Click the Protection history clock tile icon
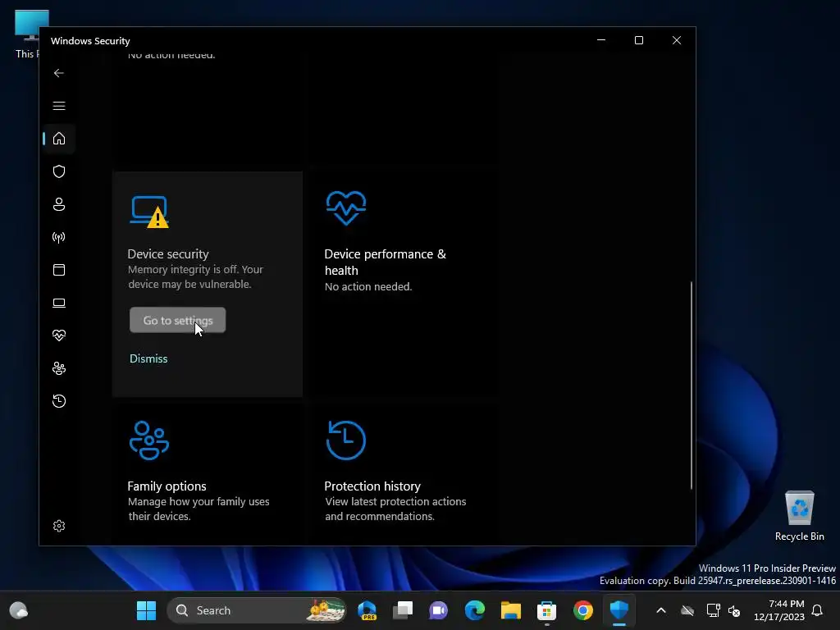 [x=346, y=441]
